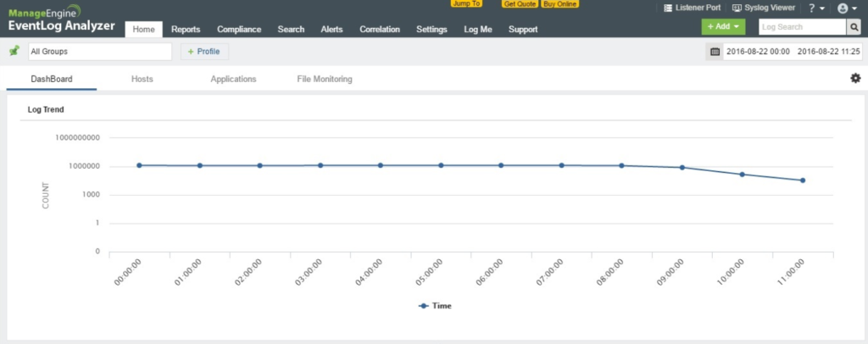Click the Get Quote link
Screen dimensions: 868x344
coord(519,4)
